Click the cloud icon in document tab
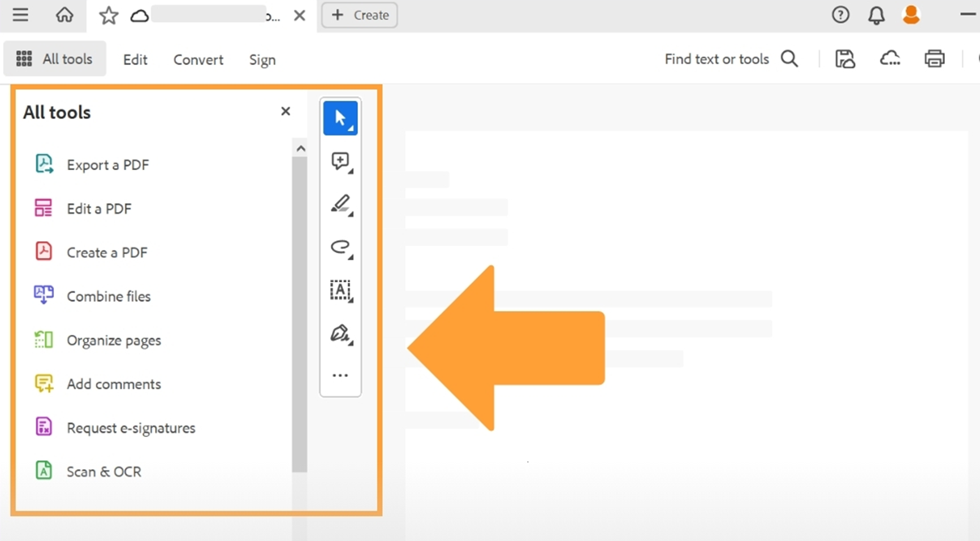This screenshot has width=980, height=541. pyautogui.click(x=140, y=16)
